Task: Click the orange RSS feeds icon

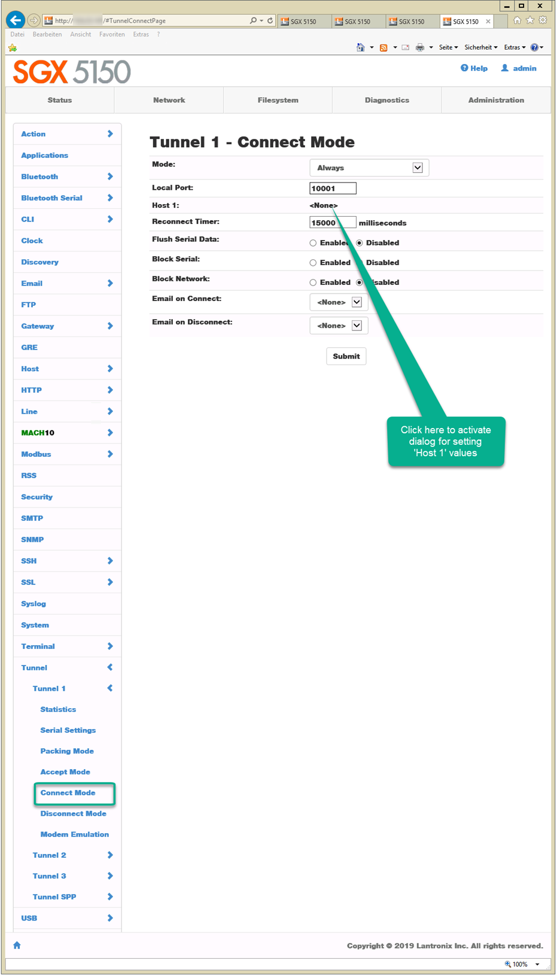Action: click(x=384, y=47)
